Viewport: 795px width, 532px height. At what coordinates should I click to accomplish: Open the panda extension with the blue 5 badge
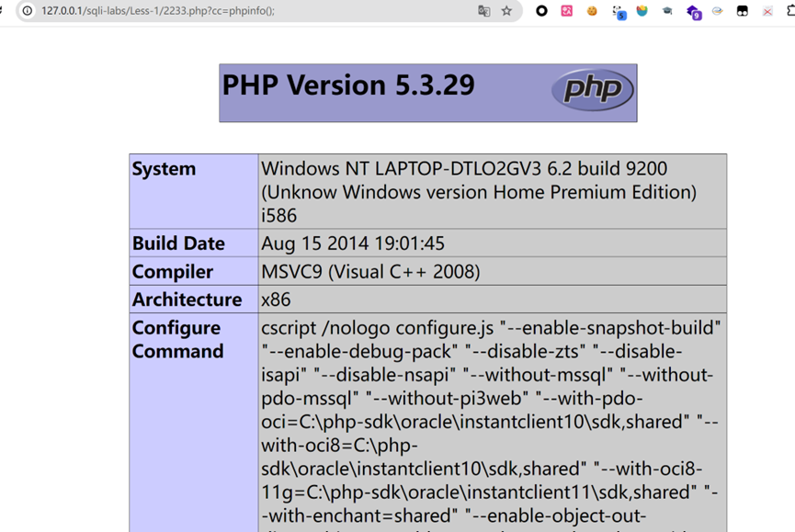[619, 12]
